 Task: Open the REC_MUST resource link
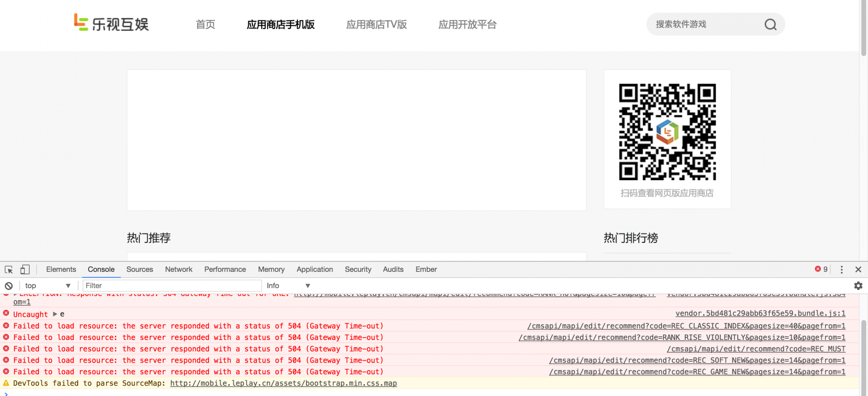click(756, 349)
